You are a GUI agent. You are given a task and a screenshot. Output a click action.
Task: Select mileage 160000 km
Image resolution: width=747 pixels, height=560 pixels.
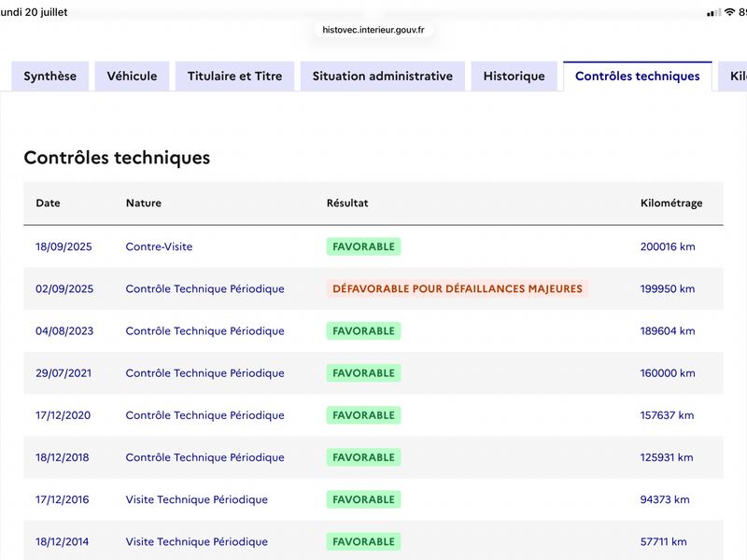pos(668,373)
